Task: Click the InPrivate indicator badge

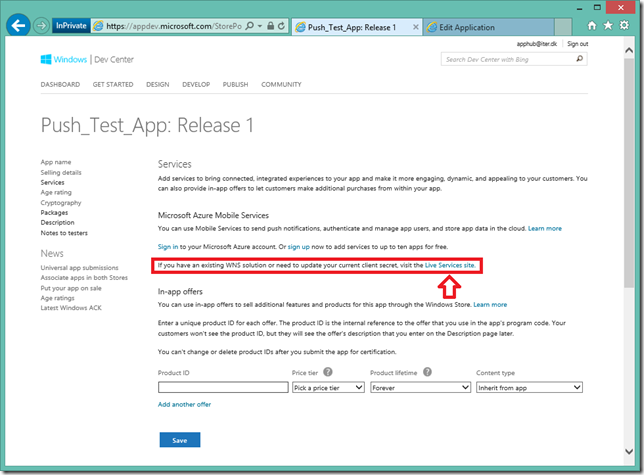Action: tap(71, 25)
